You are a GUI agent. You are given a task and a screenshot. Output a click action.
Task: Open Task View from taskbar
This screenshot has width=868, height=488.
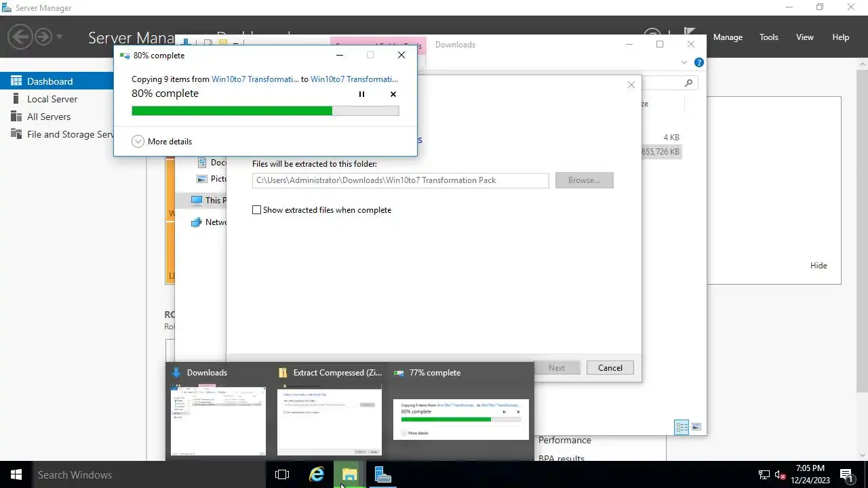[282, 474]
